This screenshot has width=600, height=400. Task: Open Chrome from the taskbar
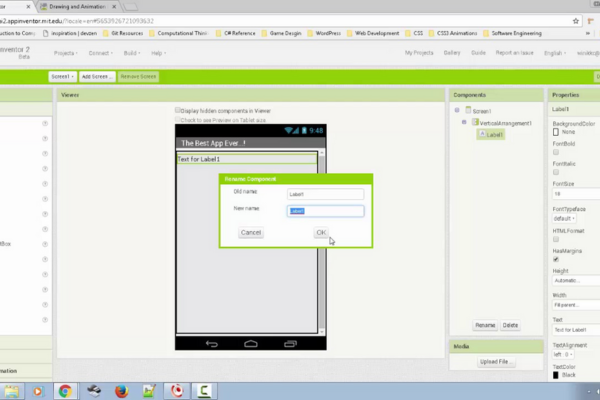[x=65, y=391]
